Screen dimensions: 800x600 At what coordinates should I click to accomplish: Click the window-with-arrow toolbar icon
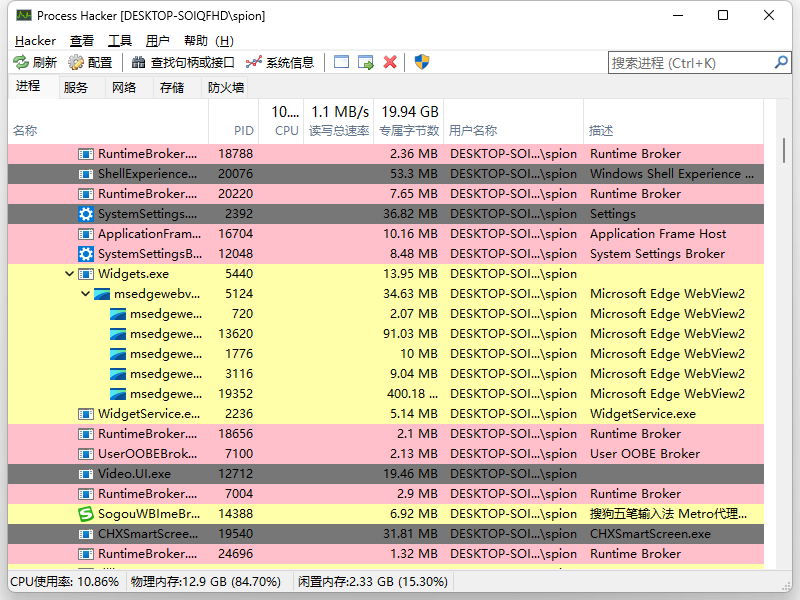[x=366, y=61]
